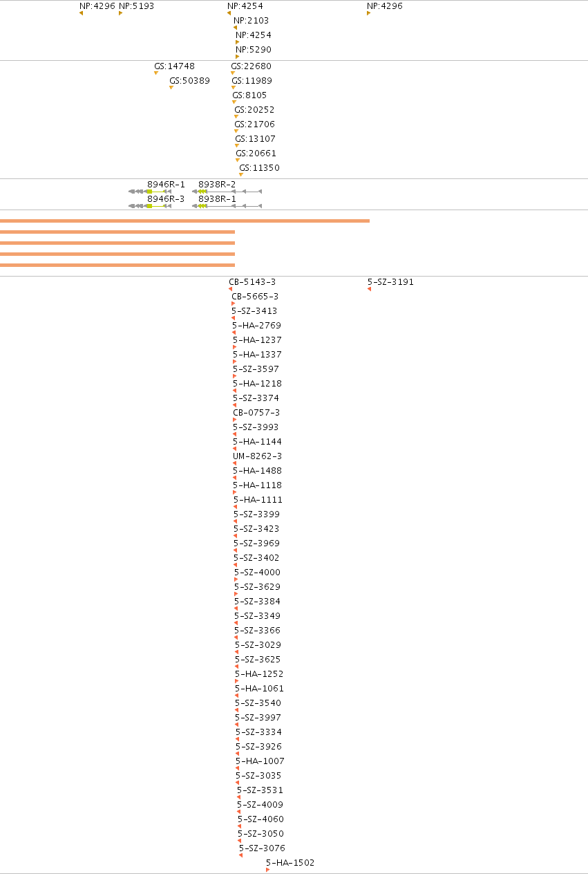This screenshot has width=588, height=874.
Task: Open insertion 5-HA-1237
Action: pyautogui.click(x=257, y=340)
